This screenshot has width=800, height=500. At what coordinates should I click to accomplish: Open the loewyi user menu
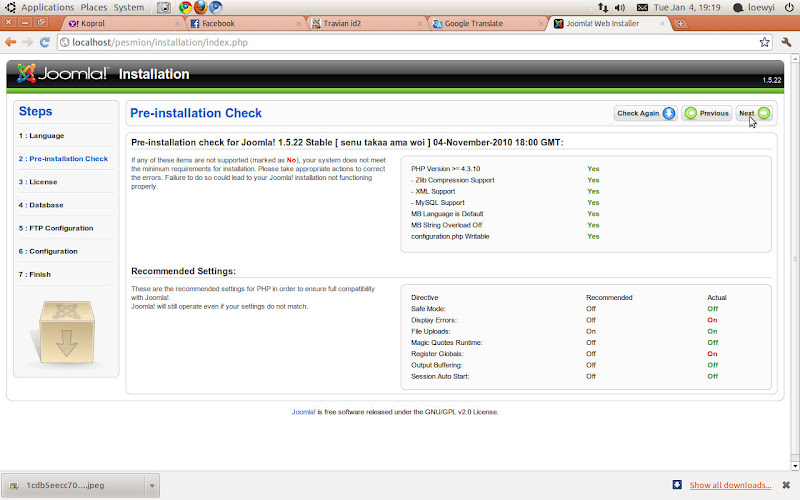point(754,7)
